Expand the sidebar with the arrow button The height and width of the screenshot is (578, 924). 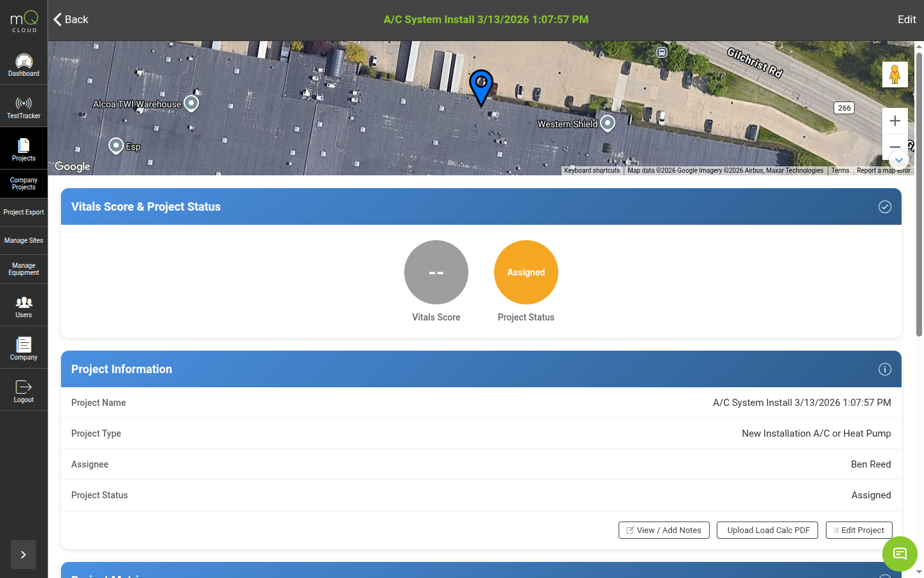pos(23,554)
